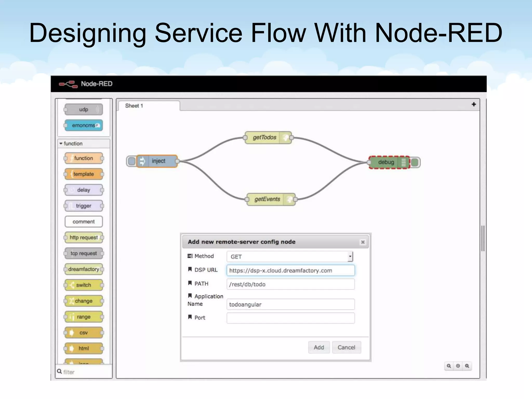Screen dimensions: 532x399
Task: Select the csv palette node
Action: coord(83,332)
